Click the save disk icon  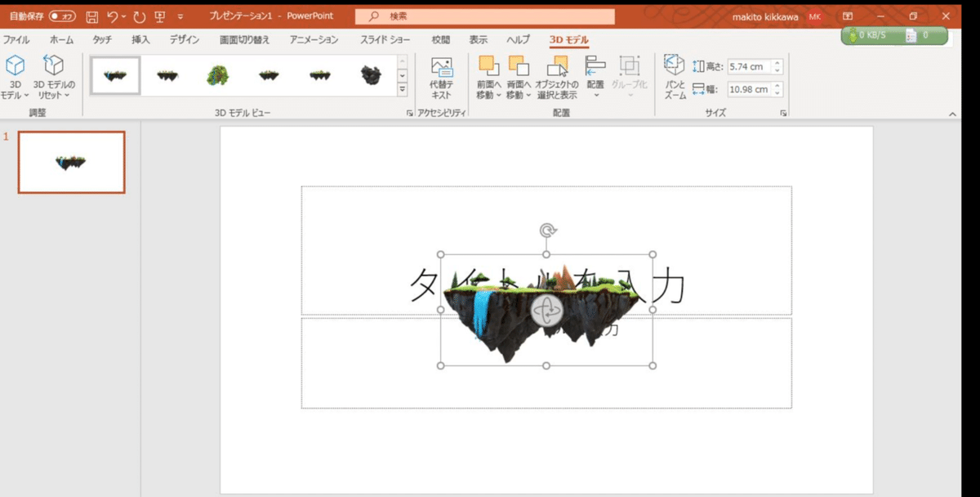(91, 16)
